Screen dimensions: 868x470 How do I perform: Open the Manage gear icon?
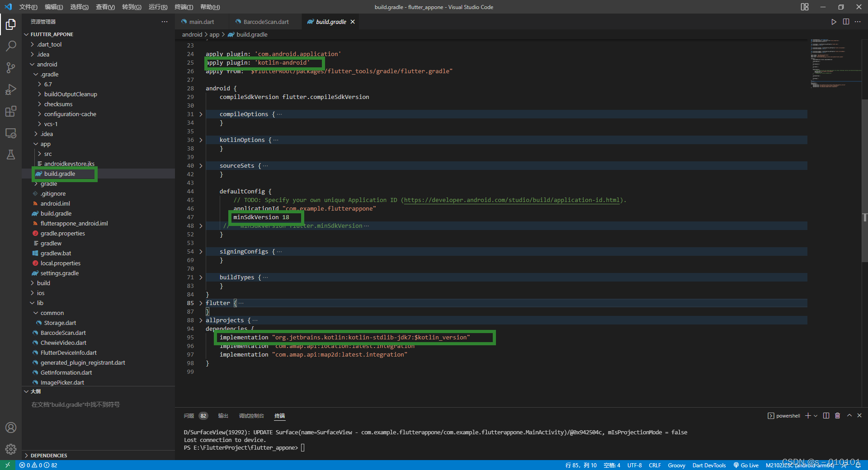click(x=11, y=449)
